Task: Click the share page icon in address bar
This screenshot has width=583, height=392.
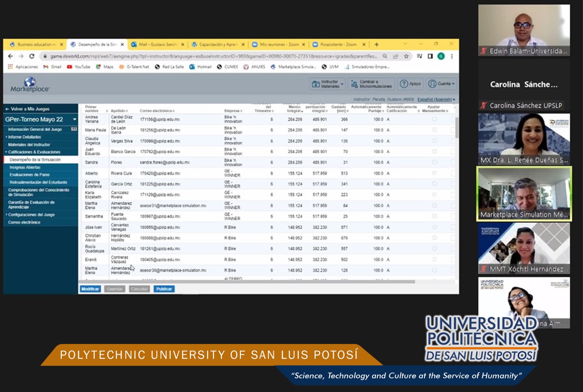Action: pyautogui.click(x=395, y=56)
